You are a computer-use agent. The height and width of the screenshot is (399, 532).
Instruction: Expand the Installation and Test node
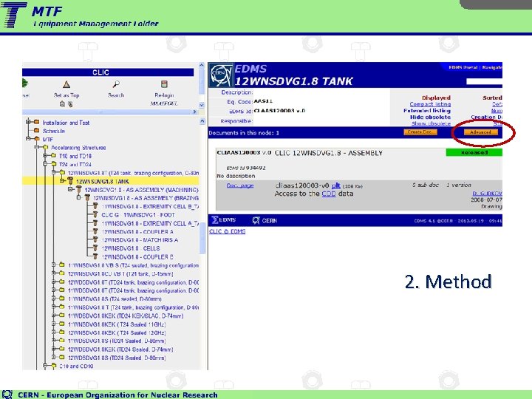tap(29, 122)
